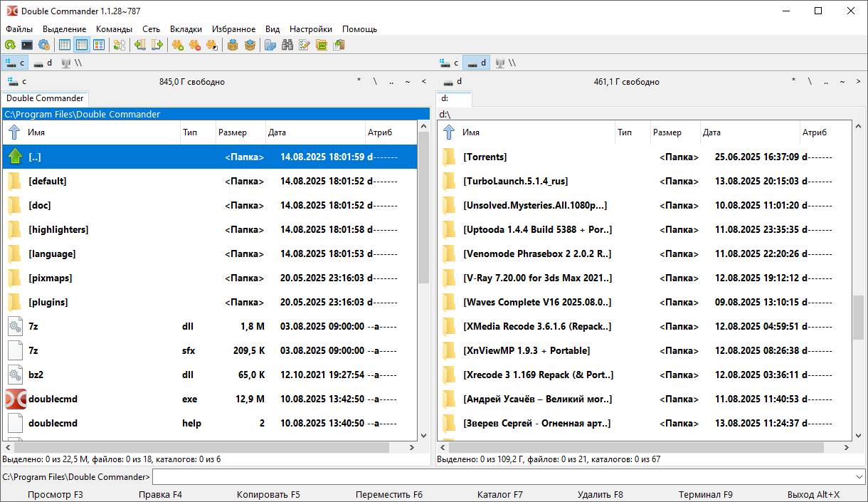Select the d: tab in right panel
The width and height of the screenshot is (868, 502).
click(x=454, y=98)
